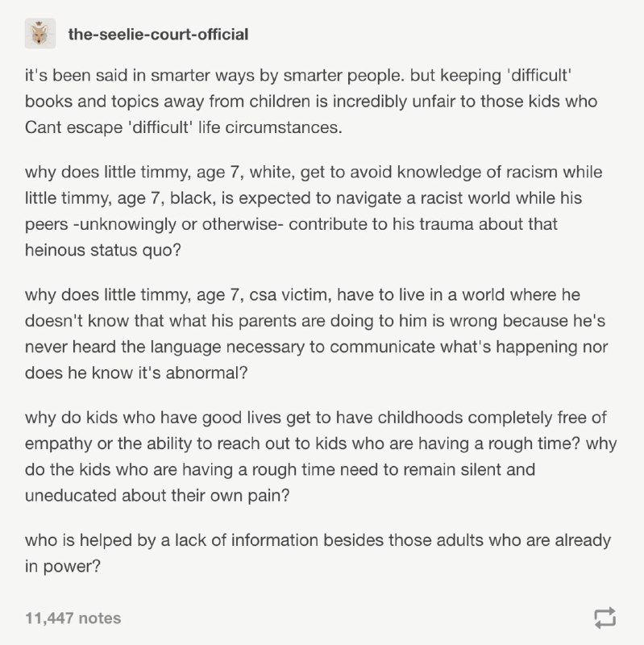Image resolution: width=644 pixels, height=645 pixels.
Task: View the 11,447 notes
Action: click(73, 618)
